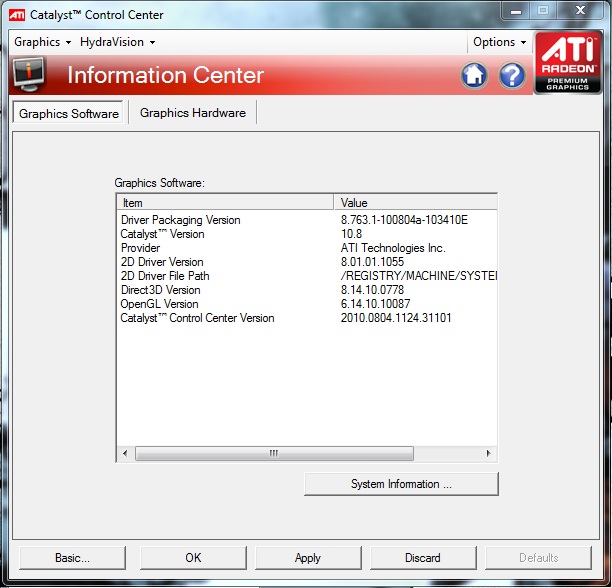
Task: Discard changes with the Discard button
Action: coord(423,558)
